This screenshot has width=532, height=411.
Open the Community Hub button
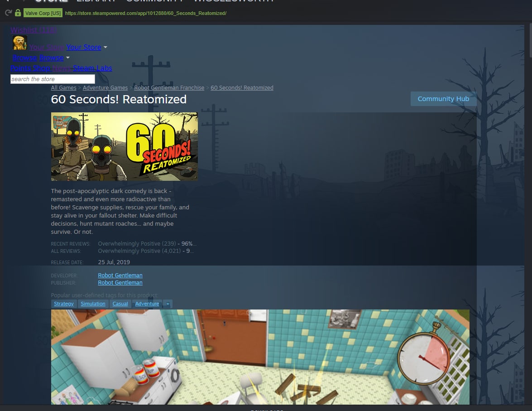point(443,99)
